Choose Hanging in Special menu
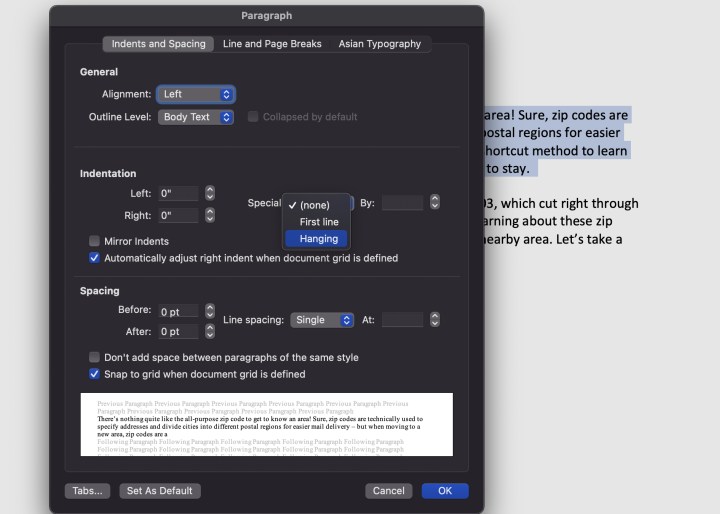 pyautogui.click(x=316, y=239)
